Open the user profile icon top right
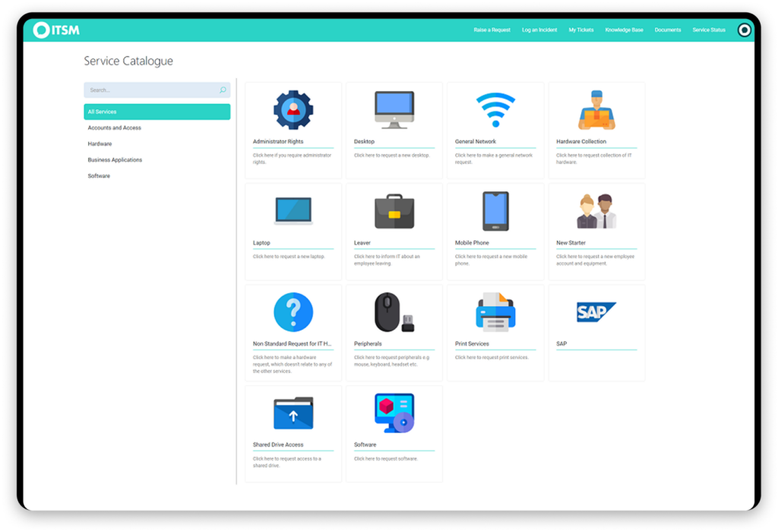The image size is (778, 532). (x=745, y=30)
